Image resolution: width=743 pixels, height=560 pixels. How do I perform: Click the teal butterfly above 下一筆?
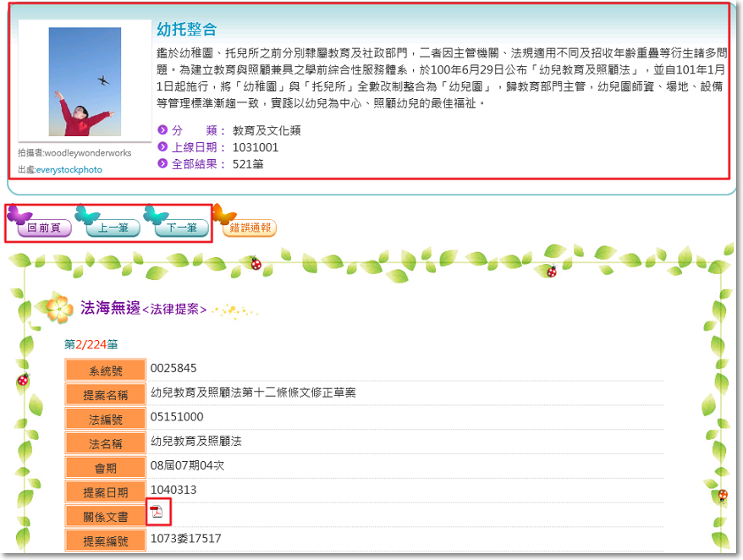(x=156, y=214)
